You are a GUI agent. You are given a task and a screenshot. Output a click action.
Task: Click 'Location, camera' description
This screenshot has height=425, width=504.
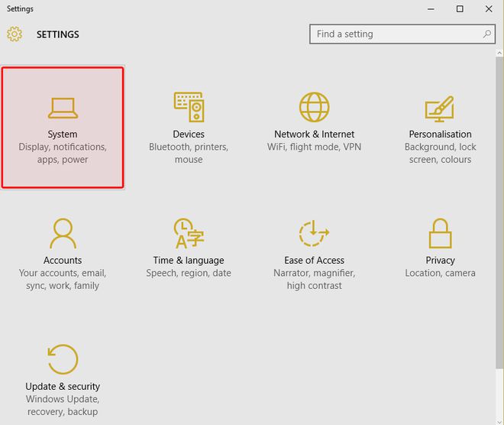[x=441, y=273]
